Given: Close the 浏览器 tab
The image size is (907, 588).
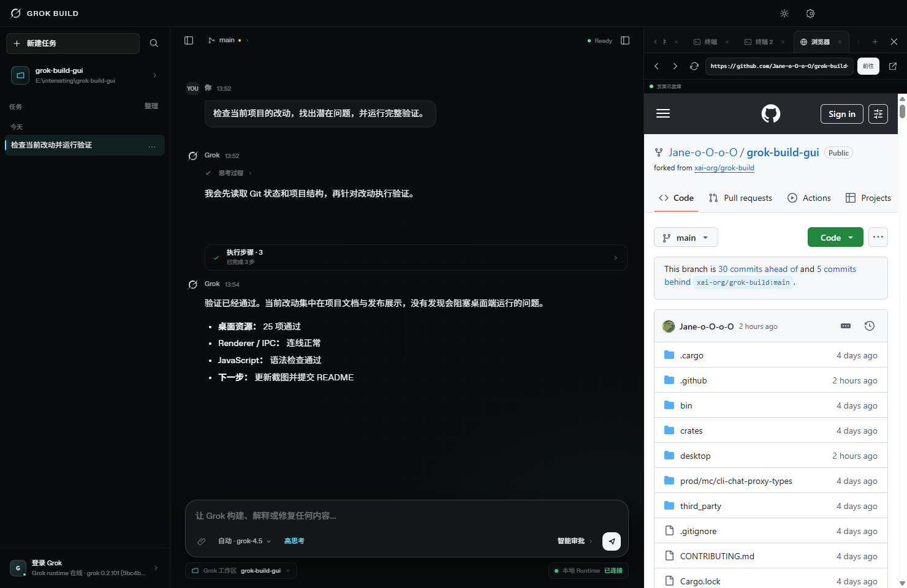Looking at the screenshot, I should pyautogui.click(x=840, y=42).
